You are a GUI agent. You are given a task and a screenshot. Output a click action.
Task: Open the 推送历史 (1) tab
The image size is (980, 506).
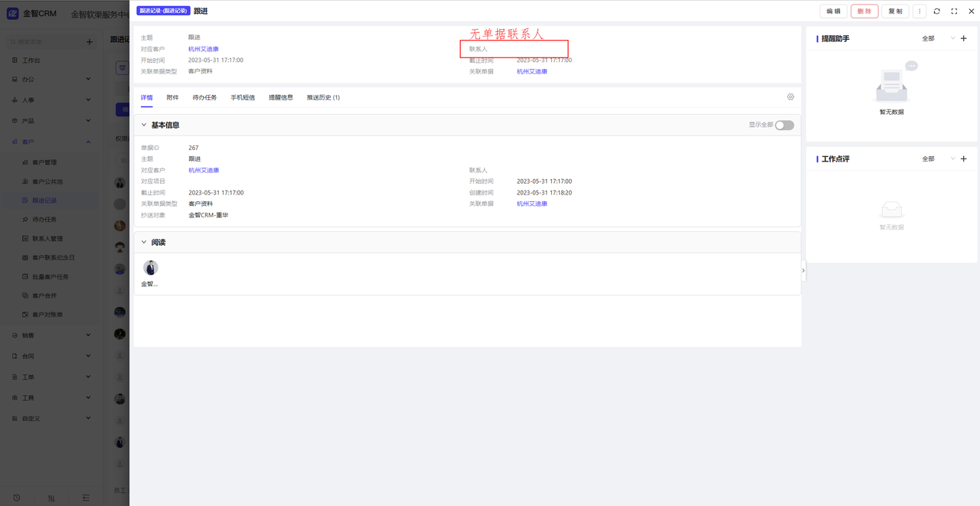click(x=323, y=98)
